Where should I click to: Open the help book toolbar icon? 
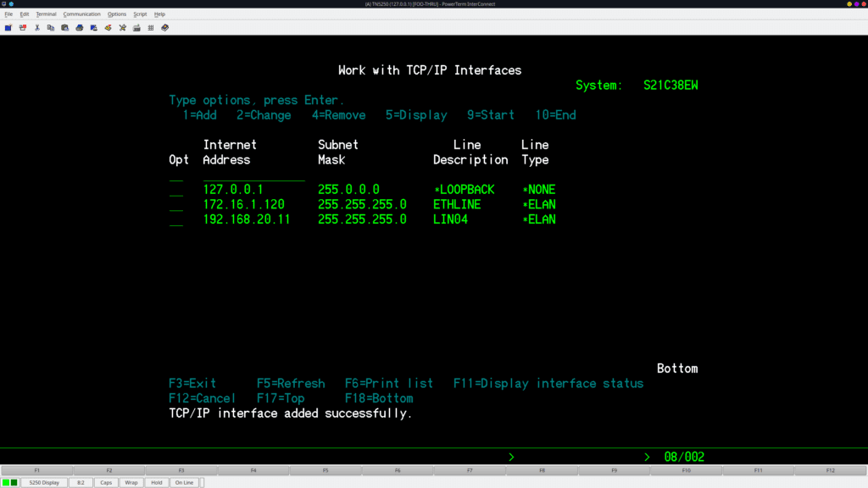point(165,28)
